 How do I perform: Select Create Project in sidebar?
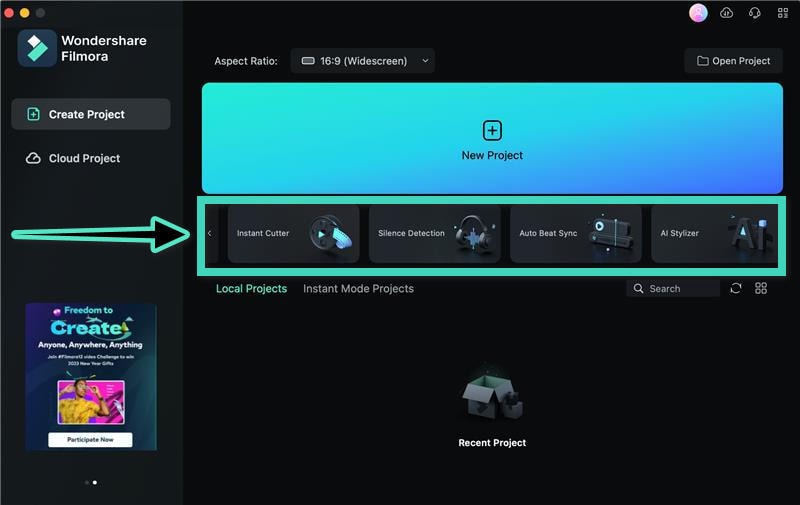tap(91, 114)
